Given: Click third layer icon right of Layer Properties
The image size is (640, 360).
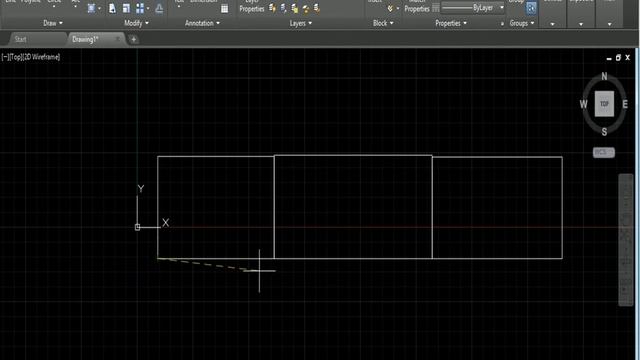Looking at the screenshot, I should (294, 8).
